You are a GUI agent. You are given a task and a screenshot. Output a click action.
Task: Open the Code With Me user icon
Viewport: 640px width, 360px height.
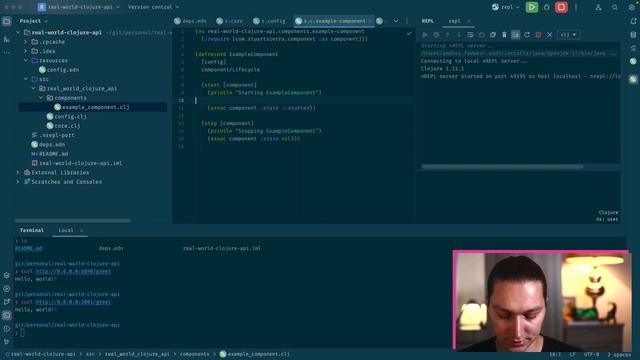(598, 7)
